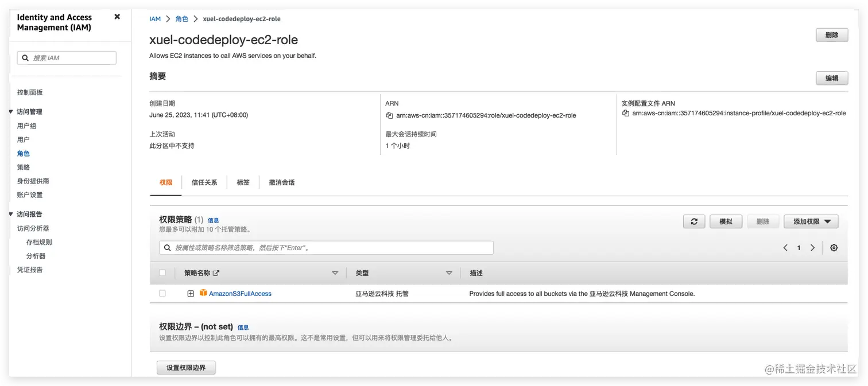
Task: Open 策略 in the sidebar
Action: (23, 167)
